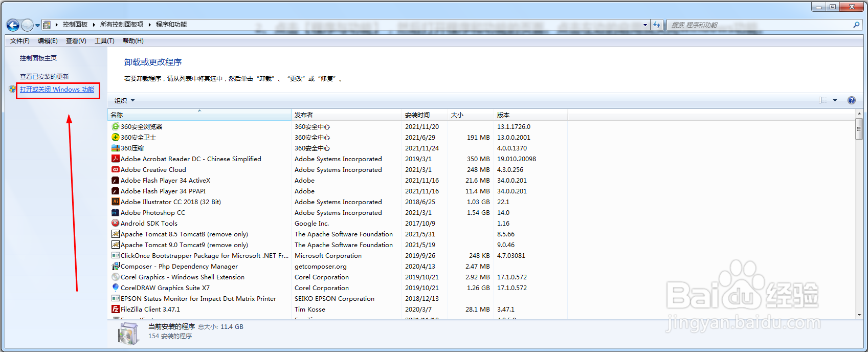Click the 360安全卫士 program icon

pyautogui.click(x=116, y=137)
